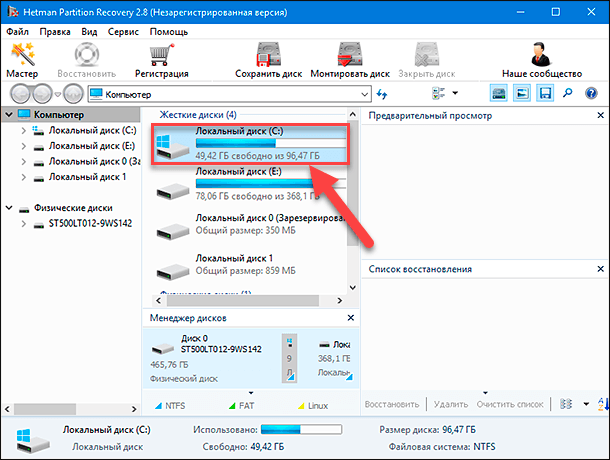The image size is (610, 460).
Task: Click Закрыть диск toolbar icon
Action: (x=427, y=60)
